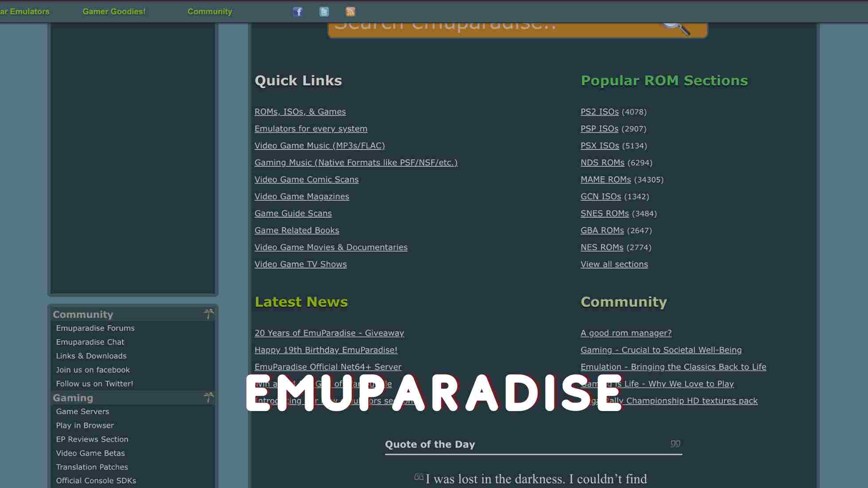The height and width of the screenshot is (488, 868).
Task: Open the Gamer Goodies! menu
Action: (x=114, y=12)
